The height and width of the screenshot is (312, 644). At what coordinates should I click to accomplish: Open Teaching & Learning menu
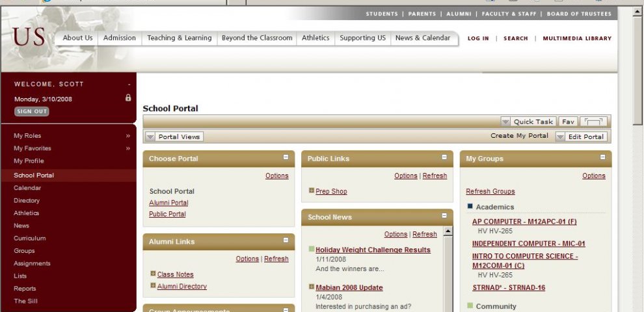click(180, 38)
